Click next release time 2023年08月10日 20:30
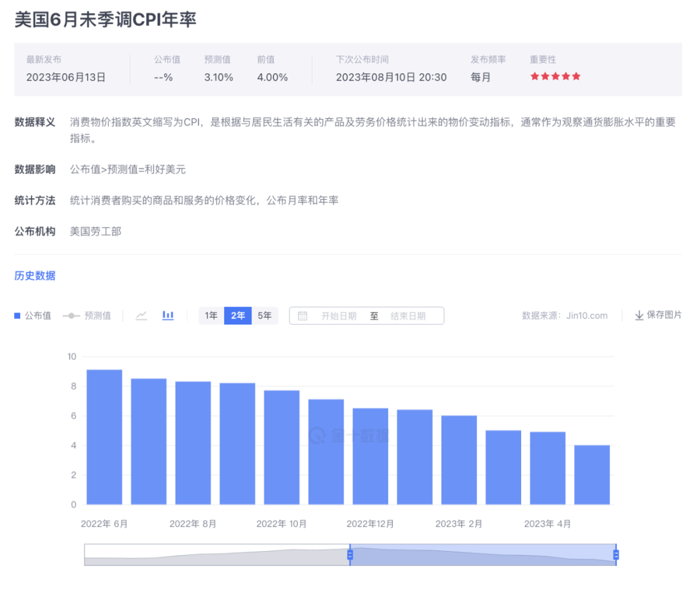 point(391,77)
